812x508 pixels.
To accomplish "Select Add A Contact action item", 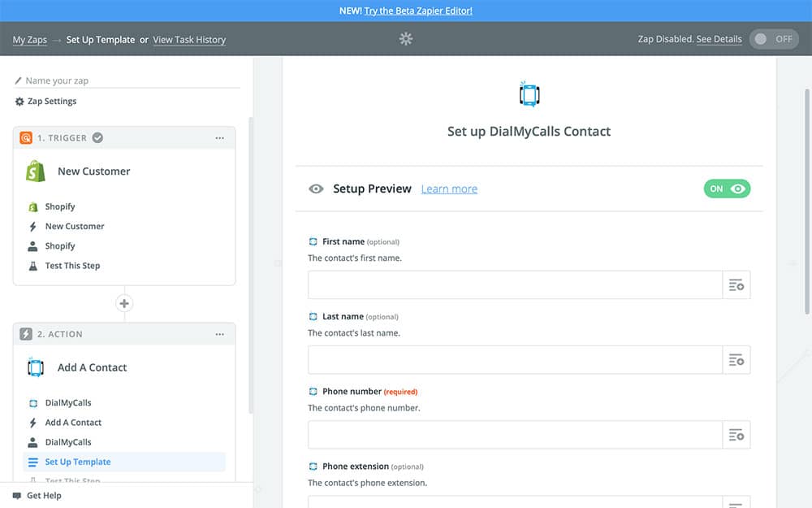I will pyautogui.click(x=73, y=423).
